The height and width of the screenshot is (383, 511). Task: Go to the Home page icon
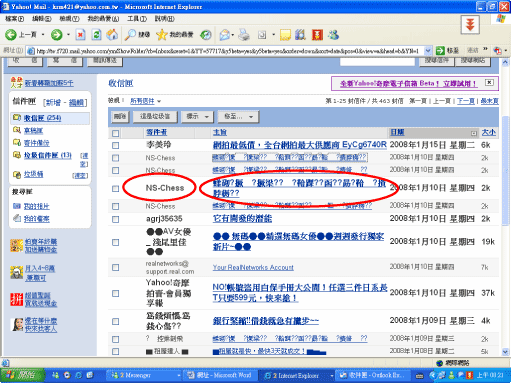(112, 34)
